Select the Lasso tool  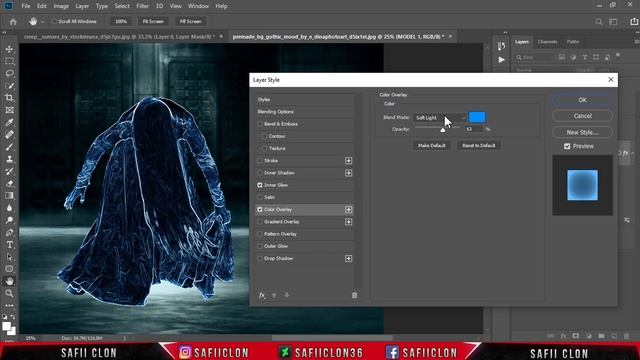[x=9, y=73]
